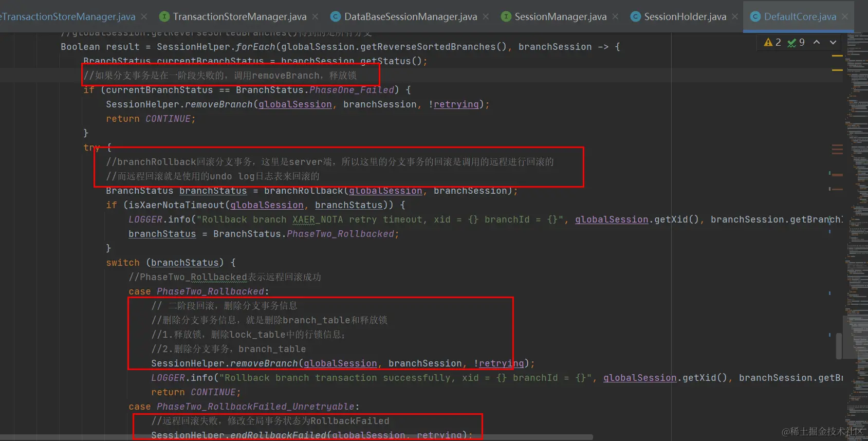Switch to the DefaultCore.java tab
868x441 pixels.
(x=800, y=16)
